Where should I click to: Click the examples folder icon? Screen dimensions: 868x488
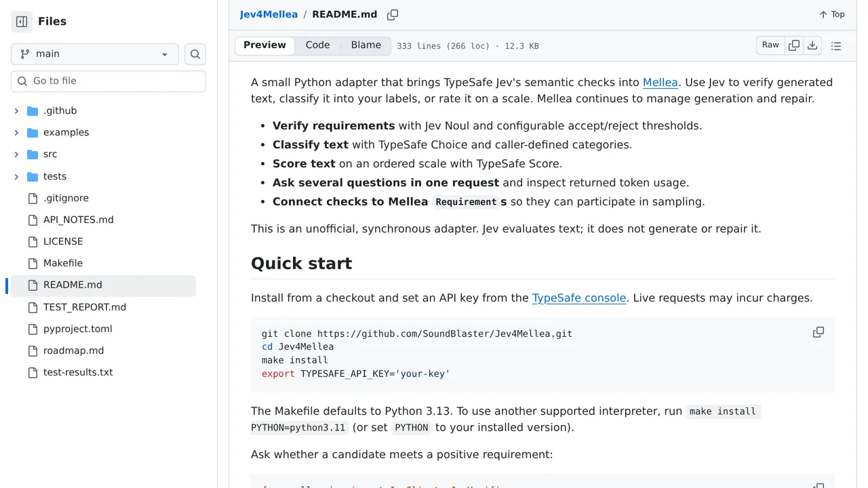pyautogui.click(x=33, y=133)
